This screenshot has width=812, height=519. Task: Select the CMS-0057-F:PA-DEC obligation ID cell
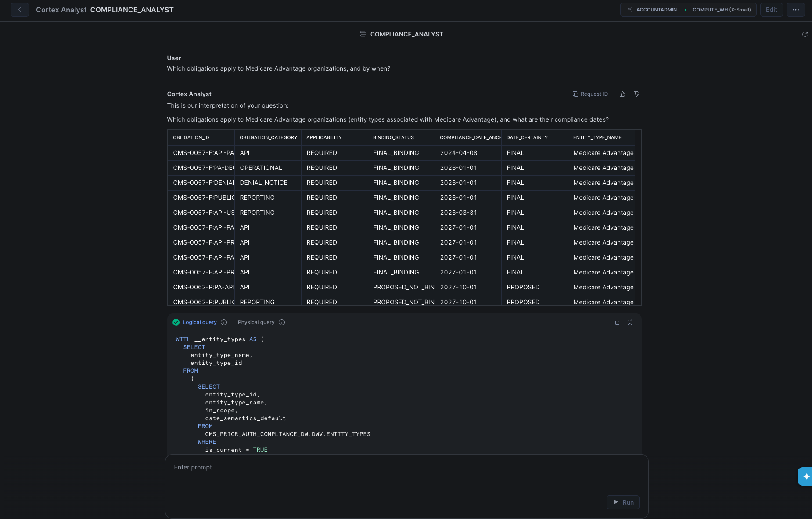201,168
